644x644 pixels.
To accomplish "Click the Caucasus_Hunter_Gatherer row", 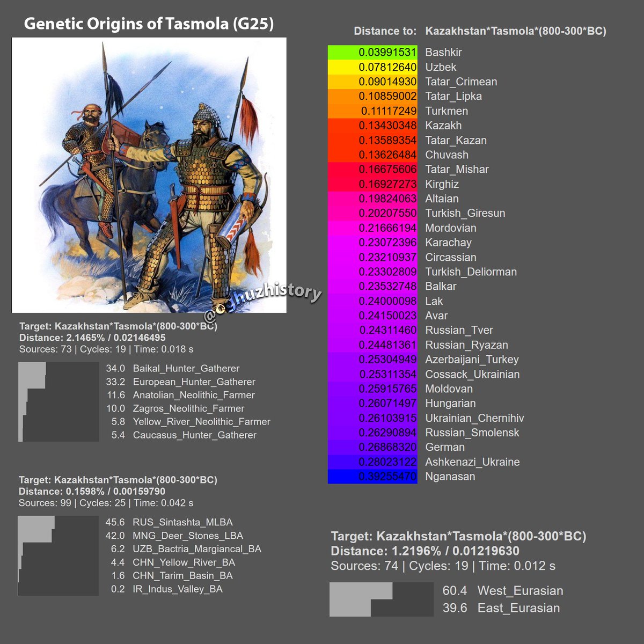I will click(x=184, y=435).
